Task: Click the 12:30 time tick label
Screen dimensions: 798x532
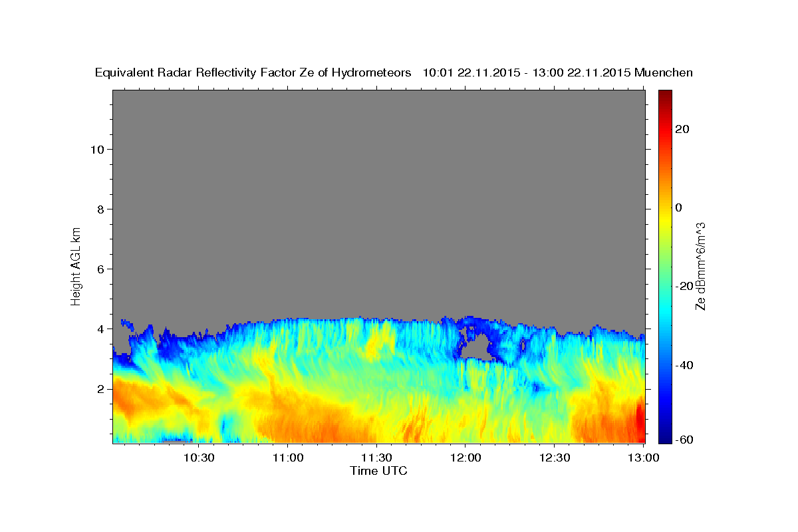Action: [x=554, y=458]
